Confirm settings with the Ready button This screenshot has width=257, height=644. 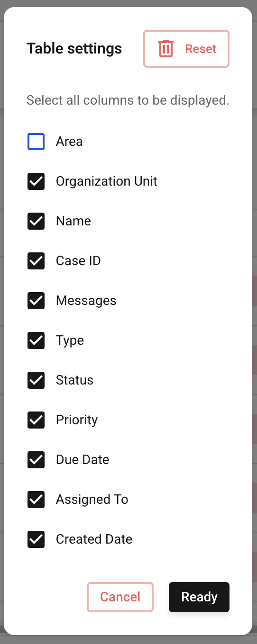pos(199,597)
